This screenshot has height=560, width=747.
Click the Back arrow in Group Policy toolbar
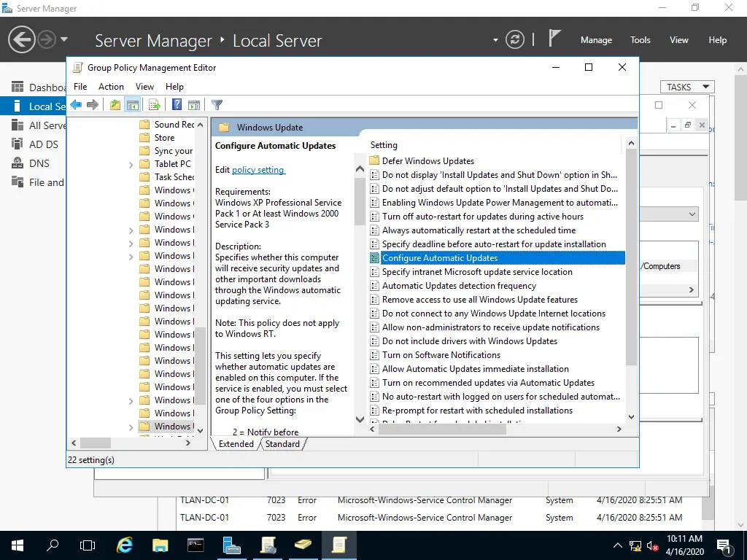coord(76,105)
